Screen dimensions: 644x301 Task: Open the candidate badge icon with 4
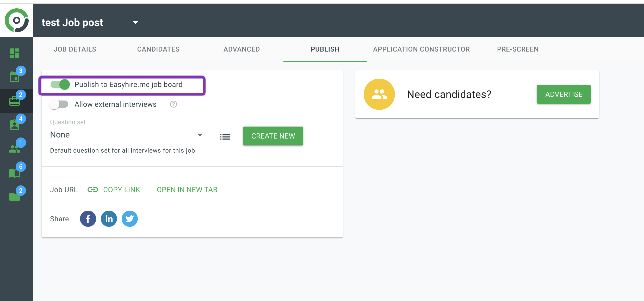pyautogui.click(x=15, y=124)
